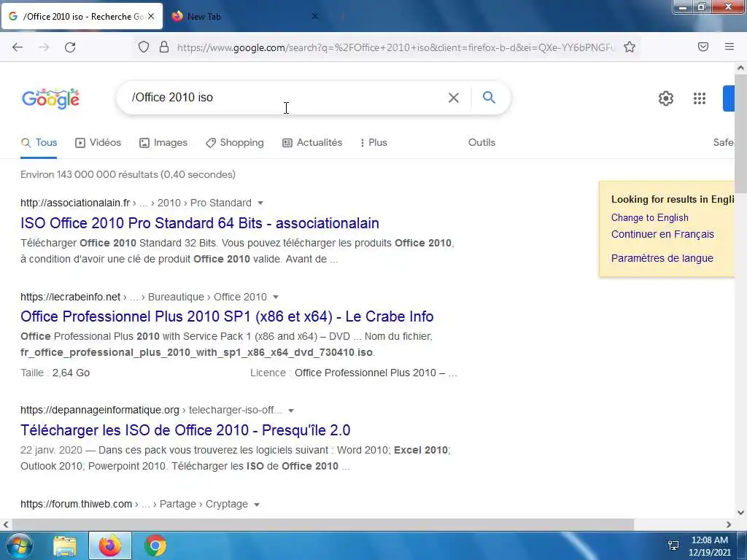The width and height of the screenshot is (747, 560).
Task: Expand the Plus menu
Action: [x=373, y=142]
